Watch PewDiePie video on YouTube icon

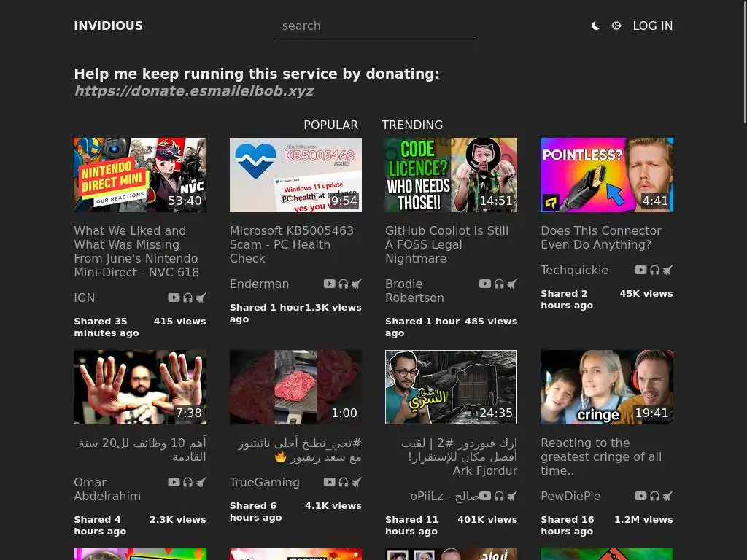coord(640,496)
